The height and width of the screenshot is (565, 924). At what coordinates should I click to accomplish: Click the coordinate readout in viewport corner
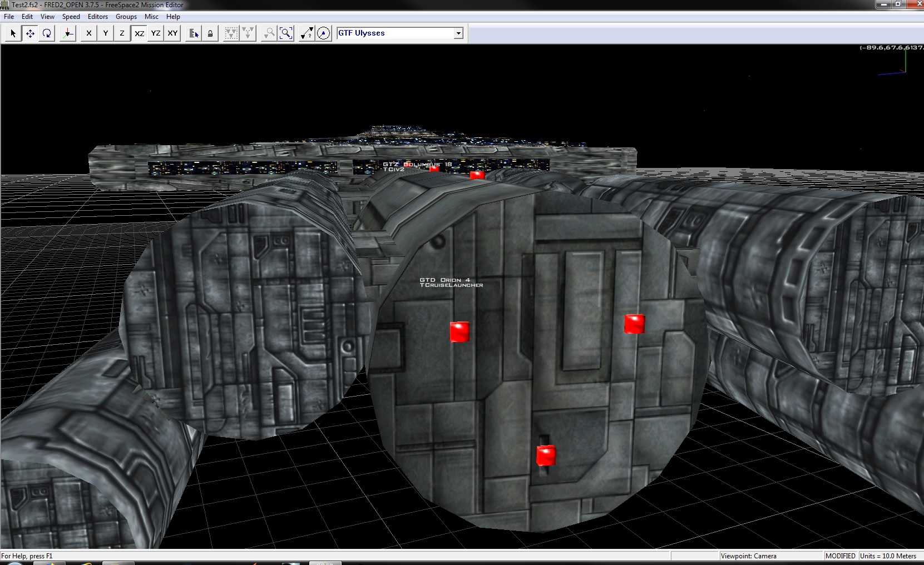(891, 47)
